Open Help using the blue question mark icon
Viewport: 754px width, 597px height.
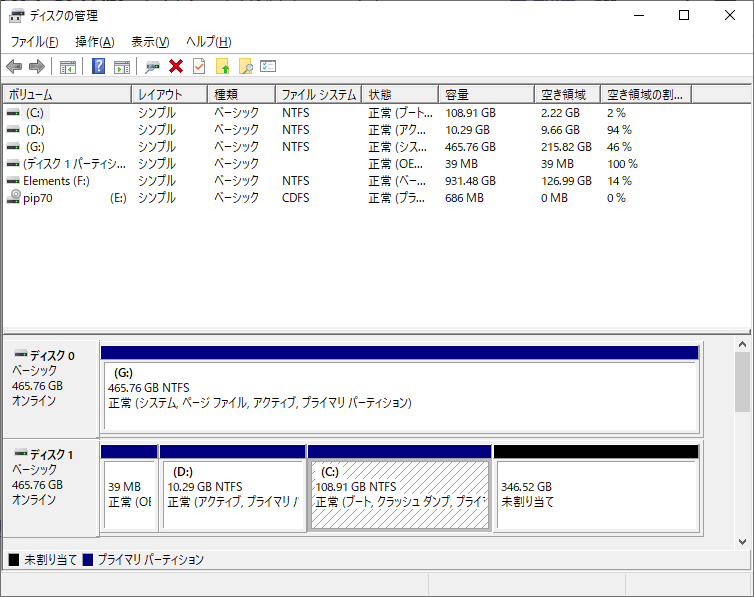[x=98, y=67]
